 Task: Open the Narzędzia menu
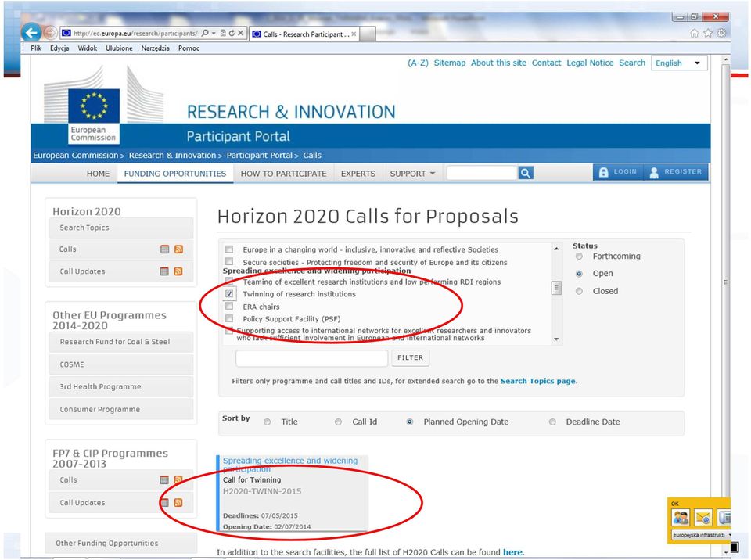point(155,48)
